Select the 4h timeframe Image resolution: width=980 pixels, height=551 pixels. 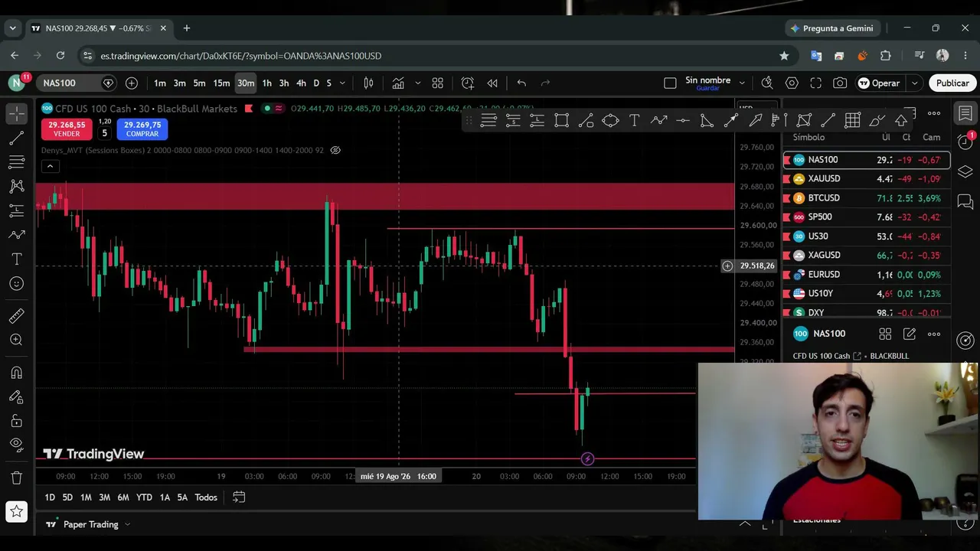[x=301, y=83]
